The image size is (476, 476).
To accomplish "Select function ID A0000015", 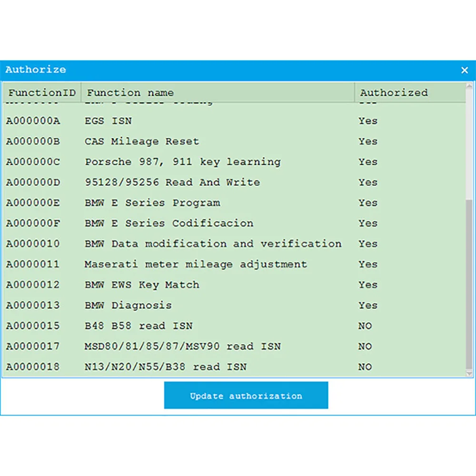I will click(x=33, y=326).
